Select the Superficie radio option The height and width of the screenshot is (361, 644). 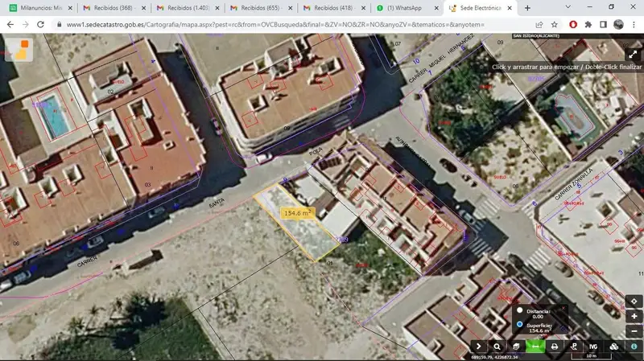[519, 324]
